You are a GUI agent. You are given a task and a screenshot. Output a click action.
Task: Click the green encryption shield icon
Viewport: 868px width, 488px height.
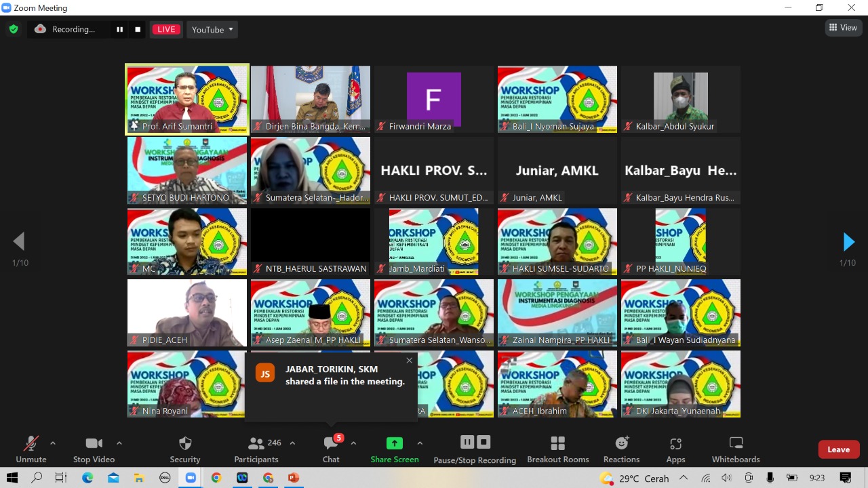(13, 29)
